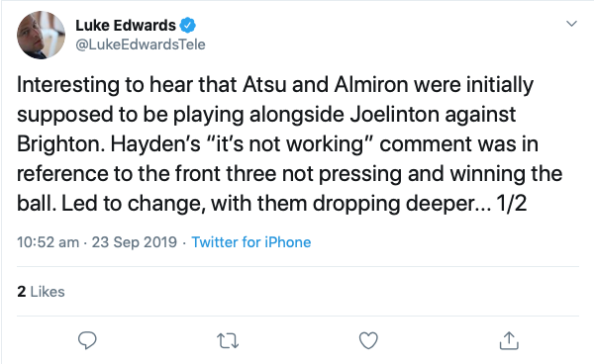Visit the @LukeEdwardsTele handle
The width and height of the screenshot is (594, 364).
point(141,45)
